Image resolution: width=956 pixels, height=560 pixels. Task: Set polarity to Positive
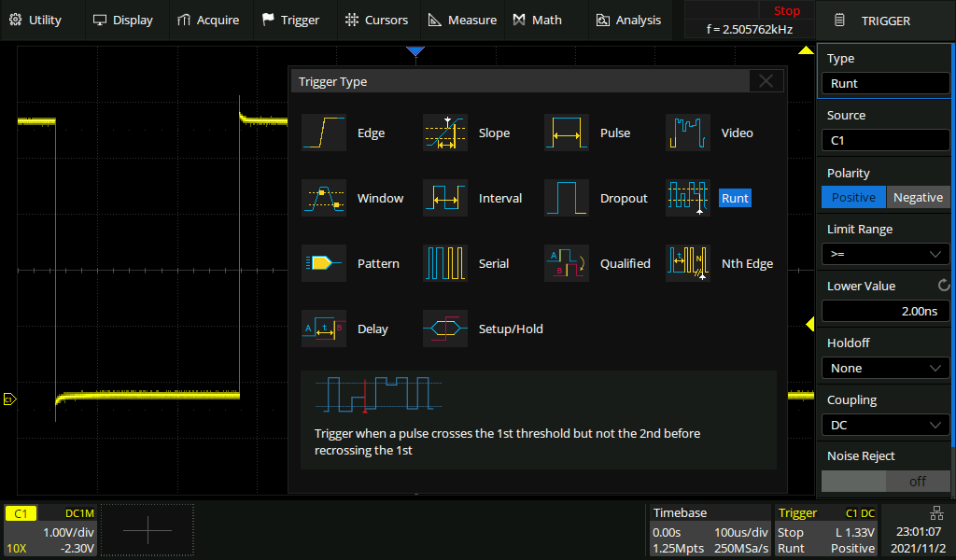[x=853, y=197]
